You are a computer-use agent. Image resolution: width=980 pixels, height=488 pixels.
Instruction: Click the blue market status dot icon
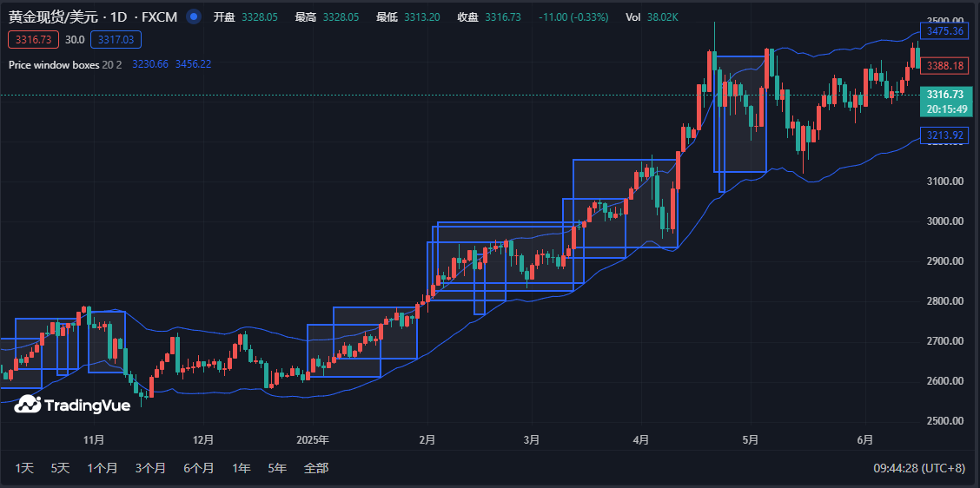tap(194, 17)
